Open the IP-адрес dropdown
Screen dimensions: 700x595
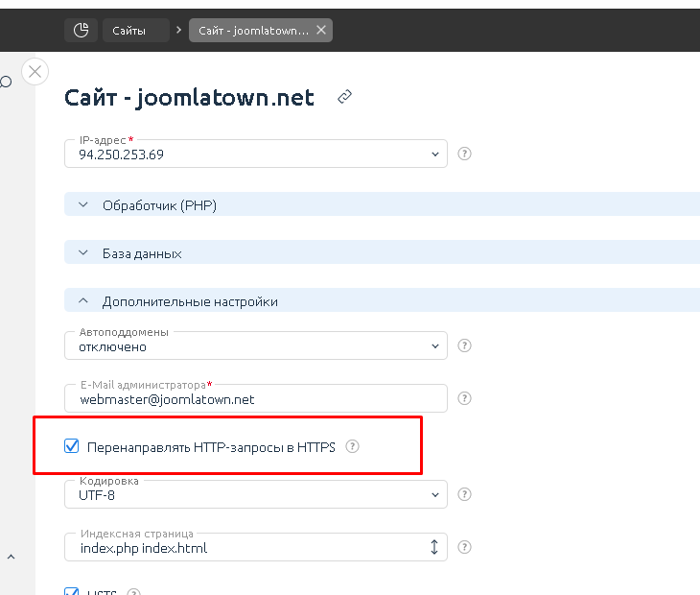coord(256,154)
